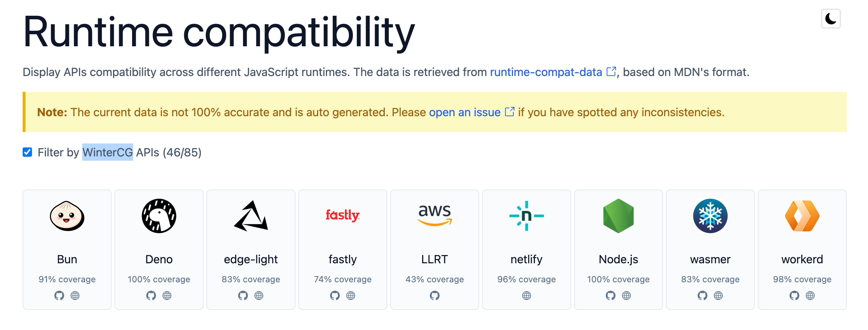The width and height of the screenshot is (868, 330).
Task: Open fastly's GitHub repository icon
Action: [x=335, y=296]
